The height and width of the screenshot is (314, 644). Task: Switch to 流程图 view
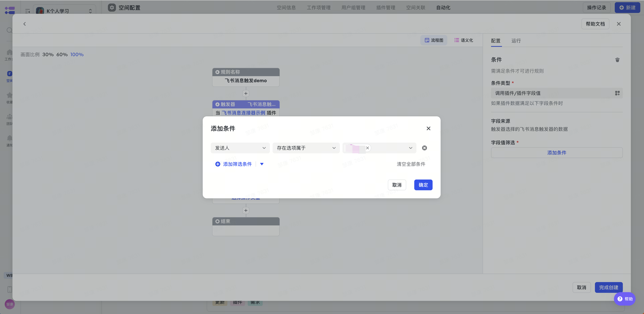[x=434, y=40]
